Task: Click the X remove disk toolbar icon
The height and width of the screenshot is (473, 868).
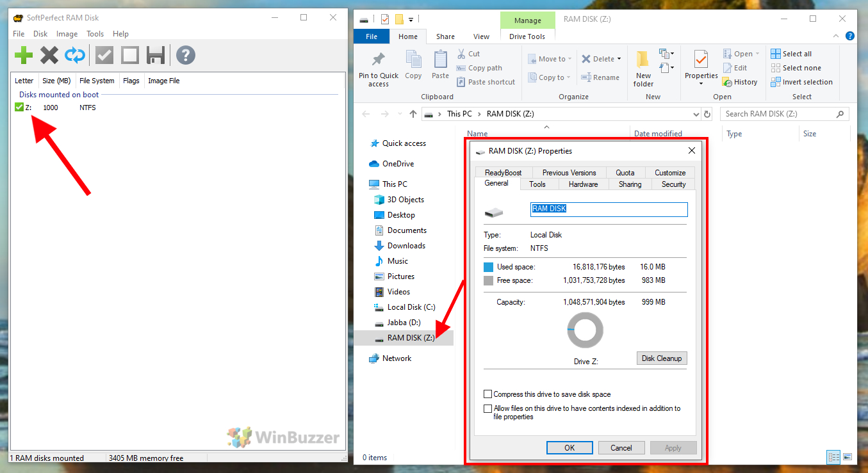Action: pyautogui.click(x=49, y=56)
